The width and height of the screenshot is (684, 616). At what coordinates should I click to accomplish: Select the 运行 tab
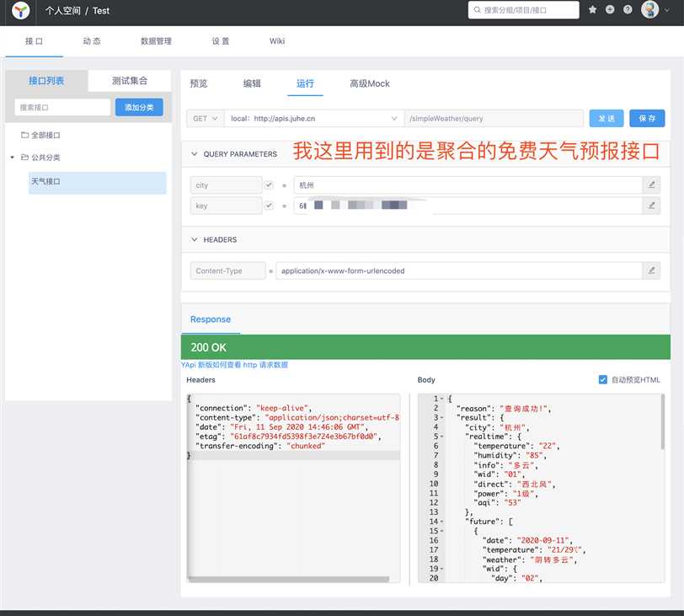(305, 83)
